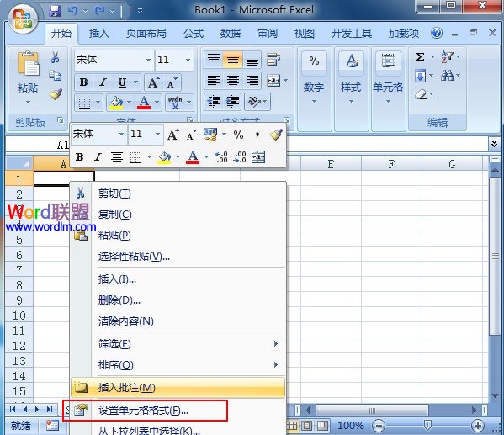The height and width of the screenshot is (435, 504).
Task: Open mini toolbar font name dropdown
Action: 121,134
